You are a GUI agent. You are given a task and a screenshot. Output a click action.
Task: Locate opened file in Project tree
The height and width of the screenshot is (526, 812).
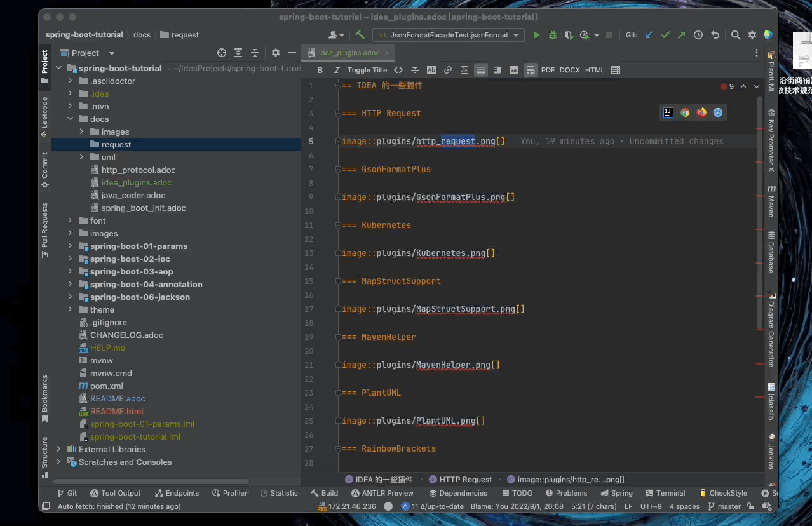click(222, 53)
